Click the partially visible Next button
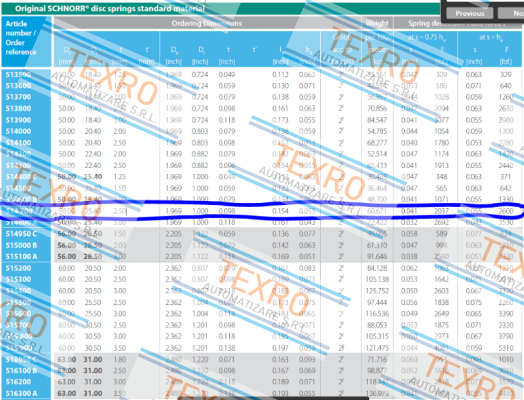The width and height of the screenshot is (524, 400). point(512,14)
